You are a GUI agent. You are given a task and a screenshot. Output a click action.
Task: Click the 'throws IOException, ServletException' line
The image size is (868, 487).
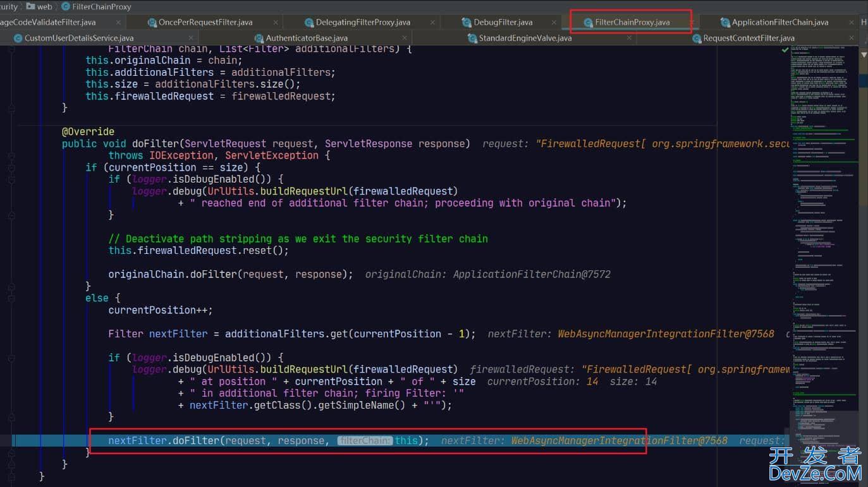(x=219, y=155)
